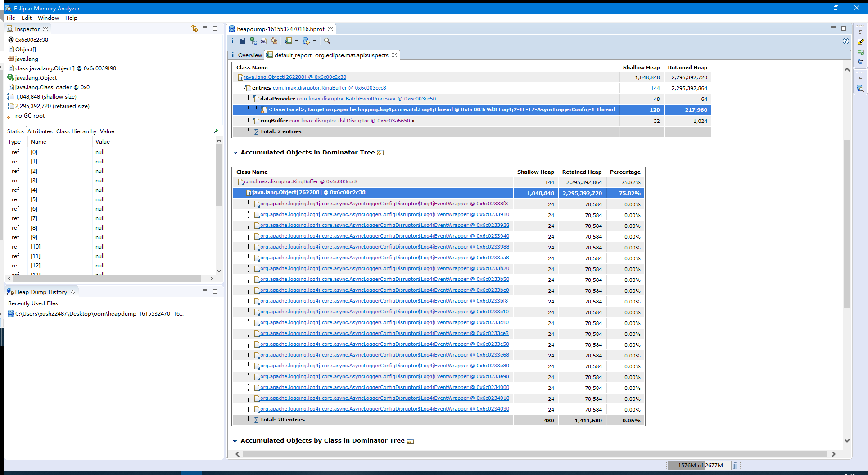Open icon beside Accumulated Objects by Class
Viewport: 868px width, 475px height.
(x=410, y=441)
